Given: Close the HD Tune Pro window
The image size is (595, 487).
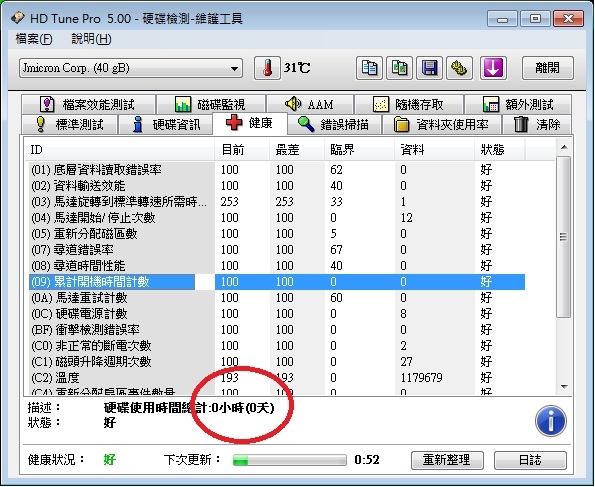Looking at the screenshot, I should pyautogui.click(x=568, y=18).
